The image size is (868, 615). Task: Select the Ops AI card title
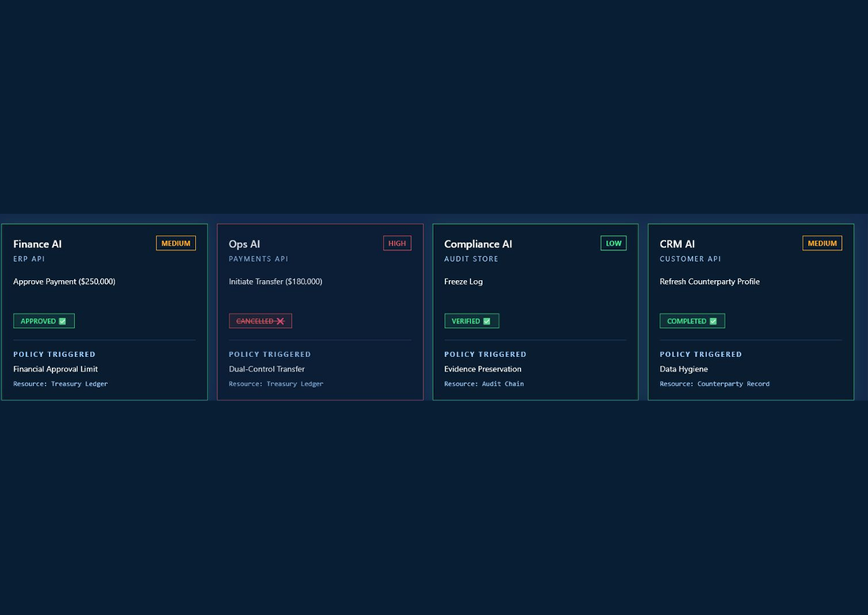(244, 244)
